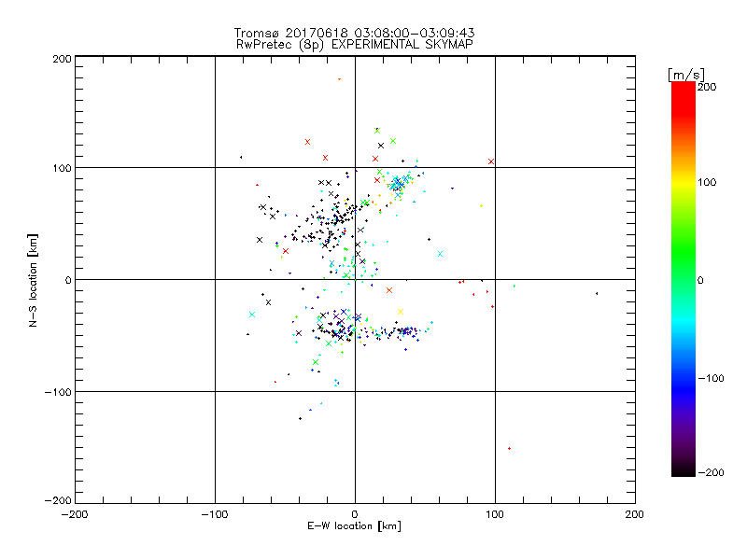
Task: Click the orange dot near top of plot
Action: [x=339, y=79]
